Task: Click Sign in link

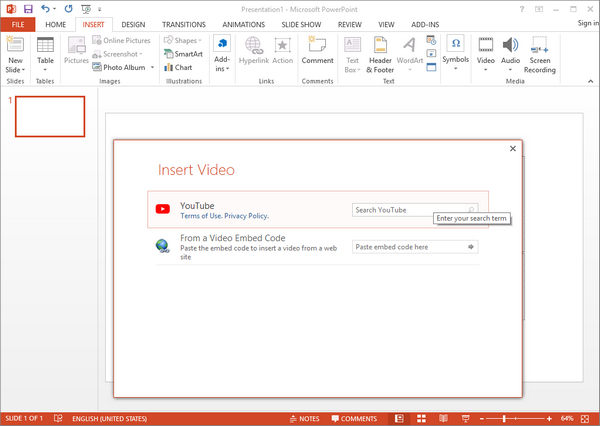Action: tap(588, 23)
